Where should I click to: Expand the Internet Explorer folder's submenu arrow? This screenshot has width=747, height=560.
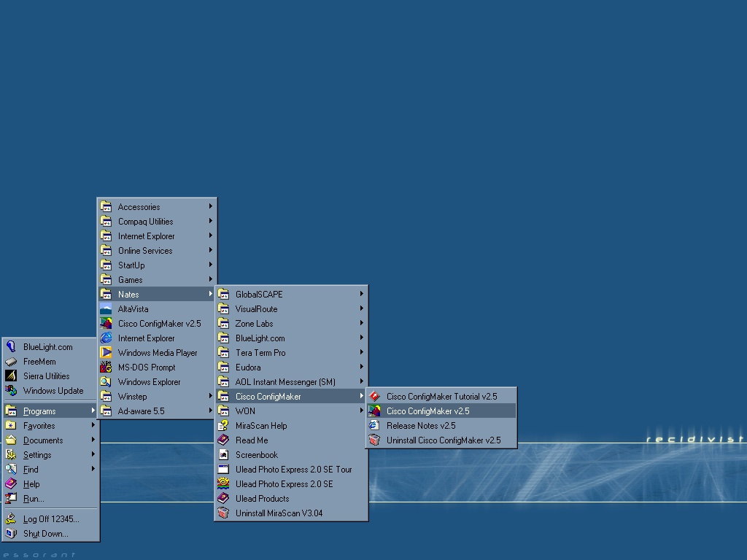pyautogui.click(x=210, y=236)
